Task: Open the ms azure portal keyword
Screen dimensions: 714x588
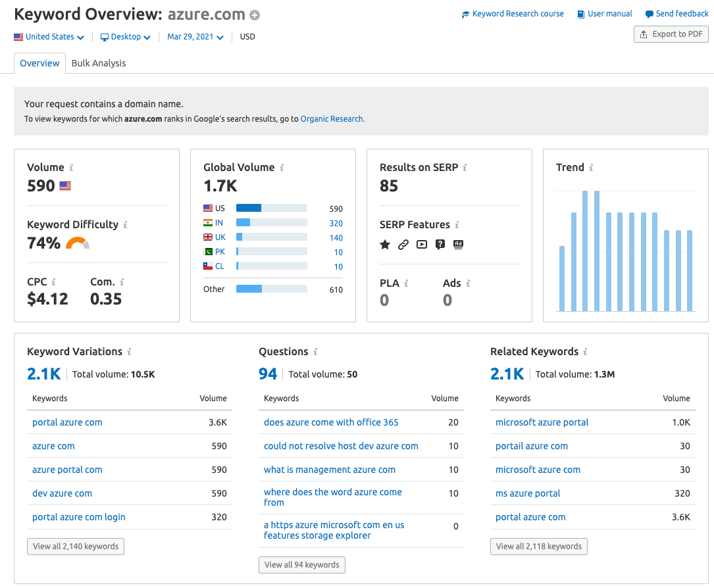Action: (x=527, y=494)
